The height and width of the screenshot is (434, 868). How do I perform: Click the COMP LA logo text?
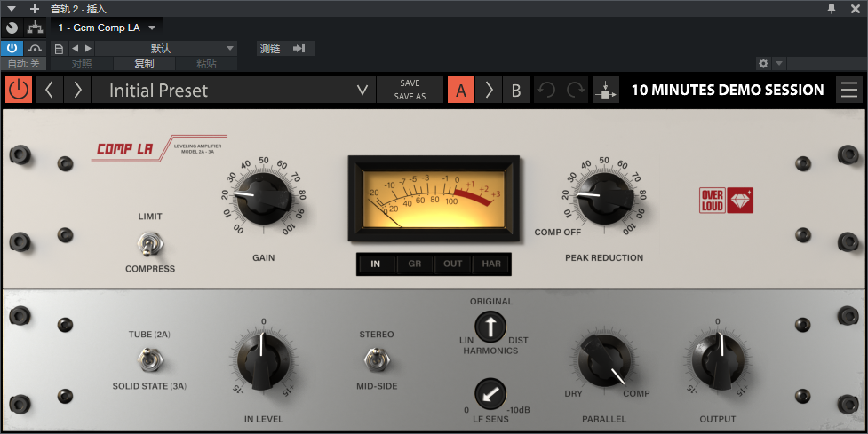[124, 148]
